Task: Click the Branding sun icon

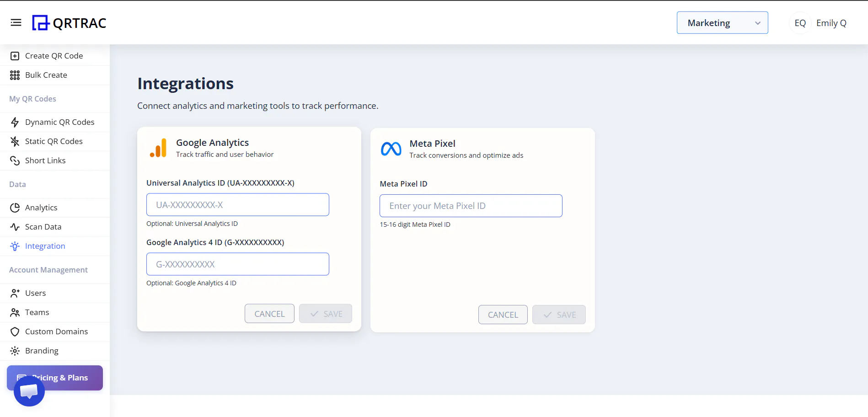Action: (x=15, y=351)
